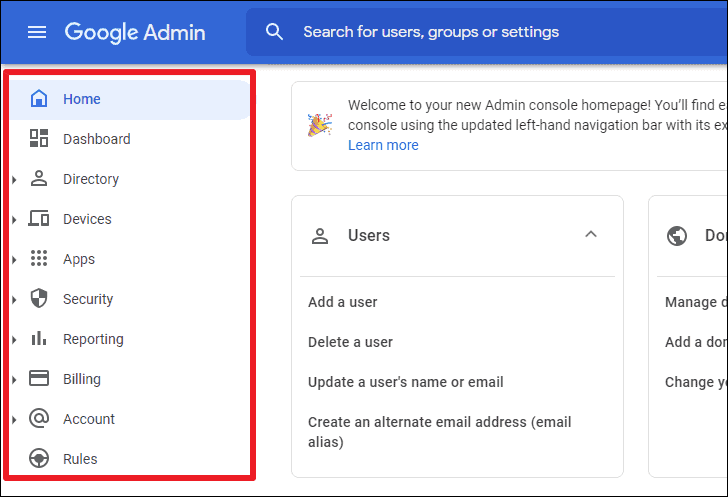Click the Domains globe icon
728x497 pixels.
[x=677, y=236]
